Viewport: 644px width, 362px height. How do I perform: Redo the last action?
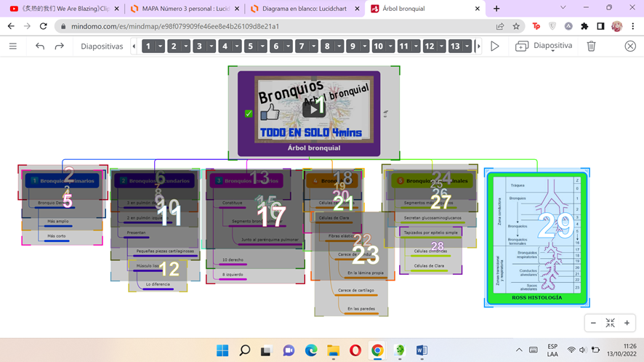coord(60,46)
